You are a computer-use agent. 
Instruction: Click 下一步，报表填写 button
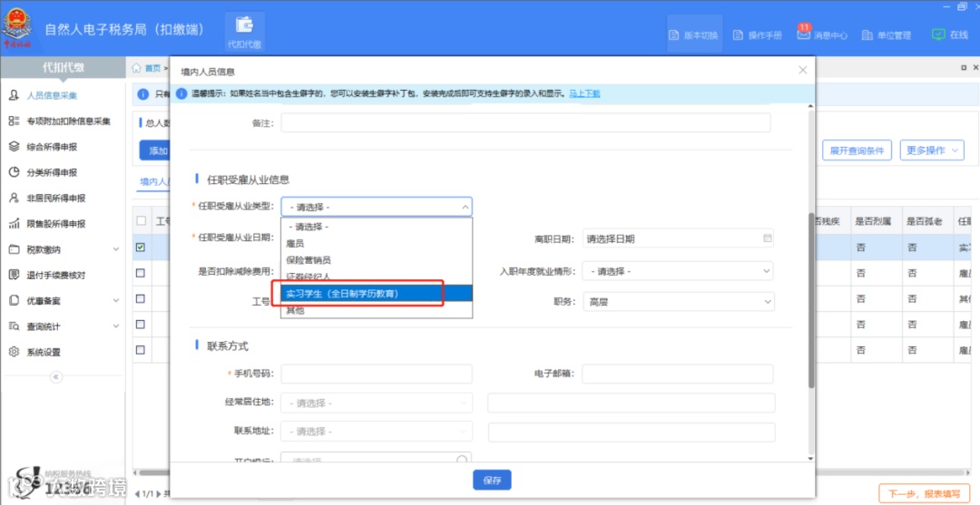[924, 494]
